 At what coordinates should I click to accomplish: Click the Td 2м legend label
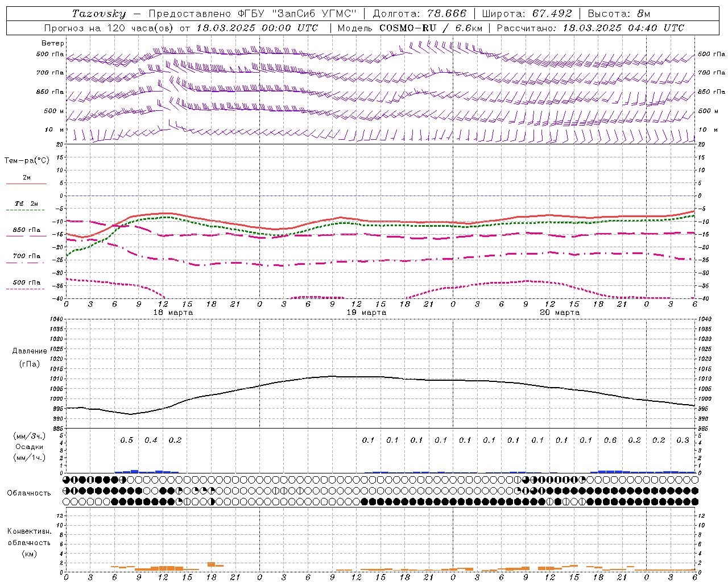[27, 203]
